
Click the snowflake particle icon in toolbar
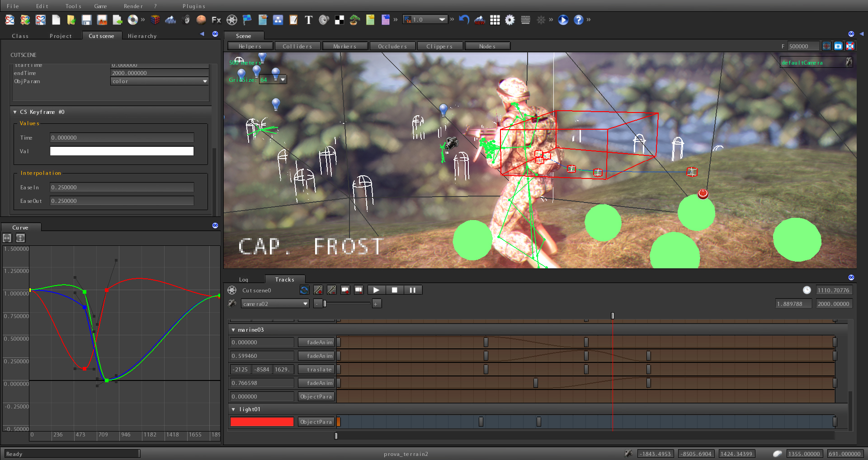point(541,20)
